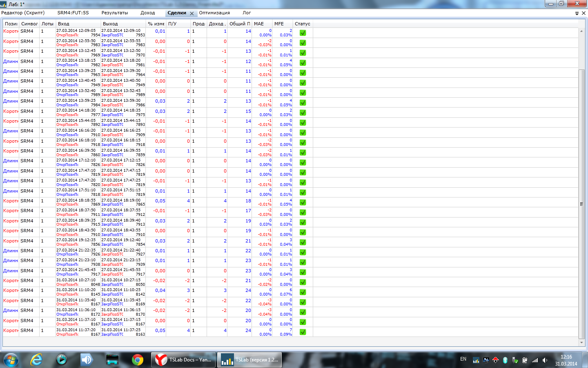Screen dimensions: 588x368
Task: Toggle status checkbox of first trade row
Action: pos(303,33)
